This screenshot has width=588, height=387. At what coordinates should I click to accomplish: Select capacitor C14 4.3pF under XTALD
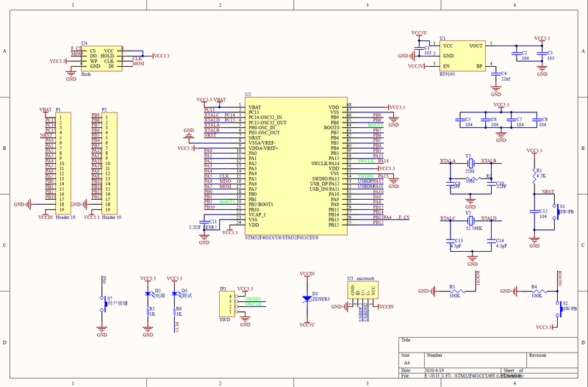[491, 242]
